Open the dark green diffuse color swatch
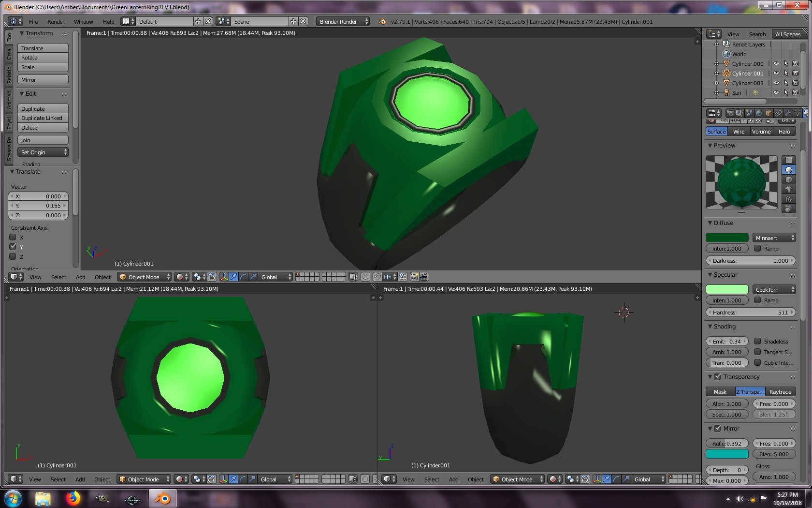 pyautogui.click(x=727, y=238)
